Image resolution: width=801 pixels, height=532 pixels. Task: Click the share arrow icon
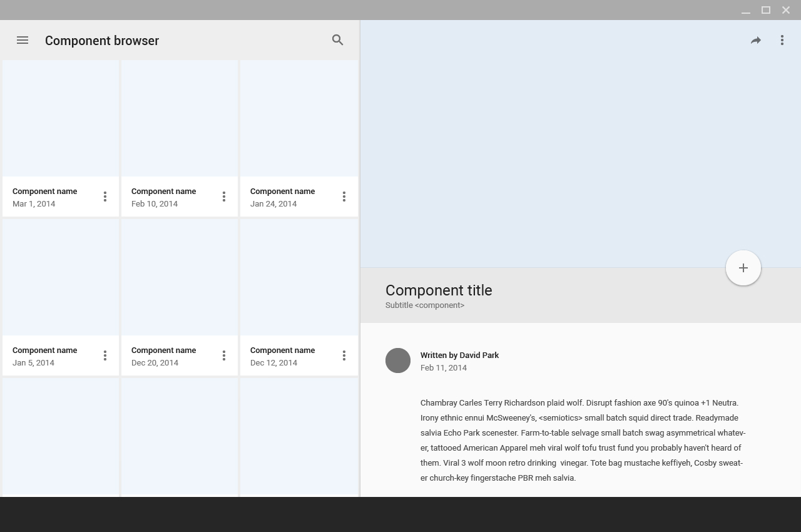tap(756, 40)
